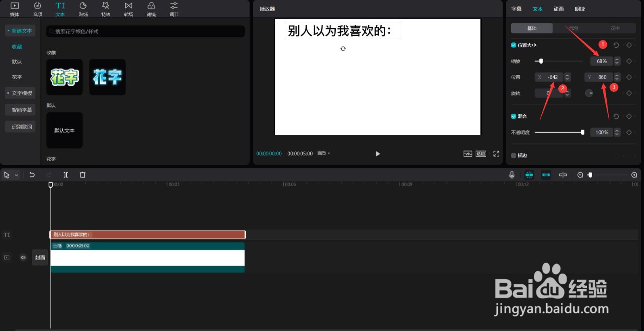Click 智能字幕 smart subtitles
Image resolution: width=644 pixels, height=331 pixels.
pos(20,110)
